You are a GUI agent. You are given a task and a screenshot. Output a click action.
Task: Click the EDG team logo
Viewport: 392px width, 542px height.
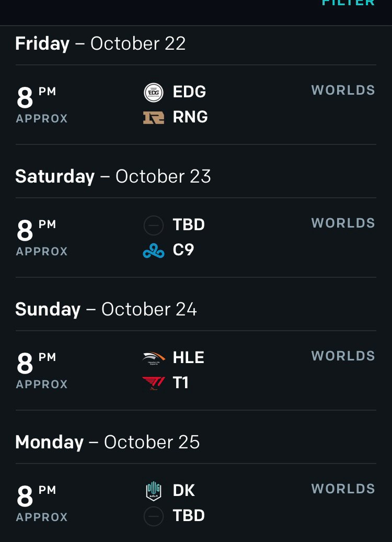click(154, 92)
